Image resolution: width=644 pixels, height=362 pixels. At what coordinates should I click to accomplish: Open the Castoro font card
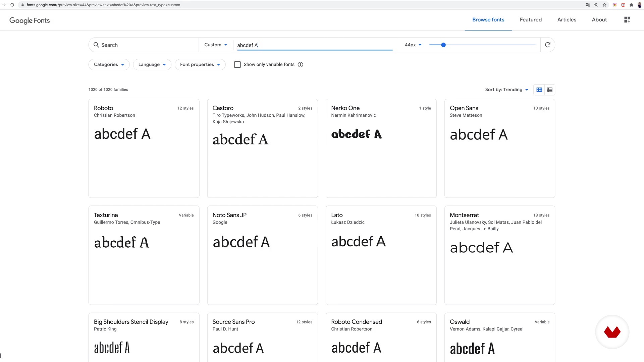click(262, 148)
